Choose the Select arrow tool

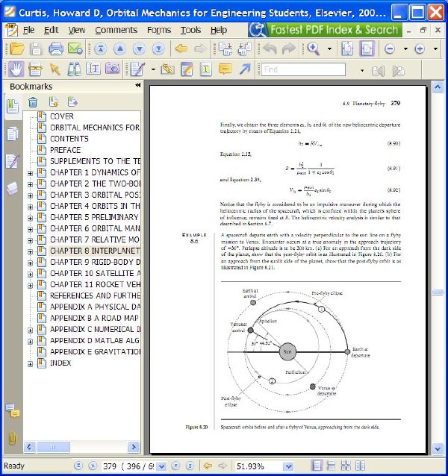pyautogui.click(x=55, y=69)
